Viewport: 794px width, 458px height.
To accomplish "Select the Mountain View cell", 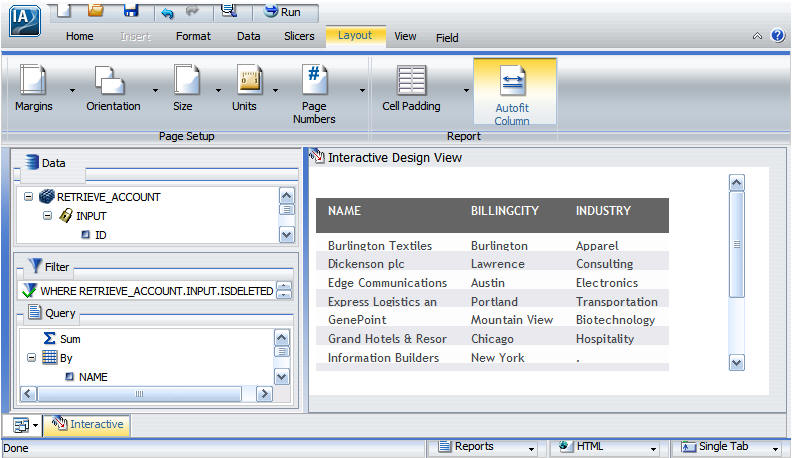I will (x=512, y=320).
